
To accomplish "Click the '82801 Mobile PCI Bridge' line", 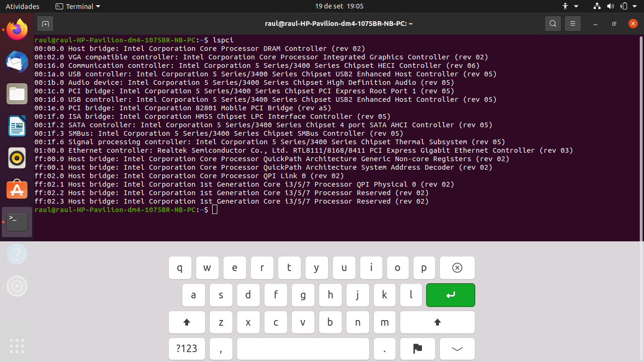I will (183, 108).
